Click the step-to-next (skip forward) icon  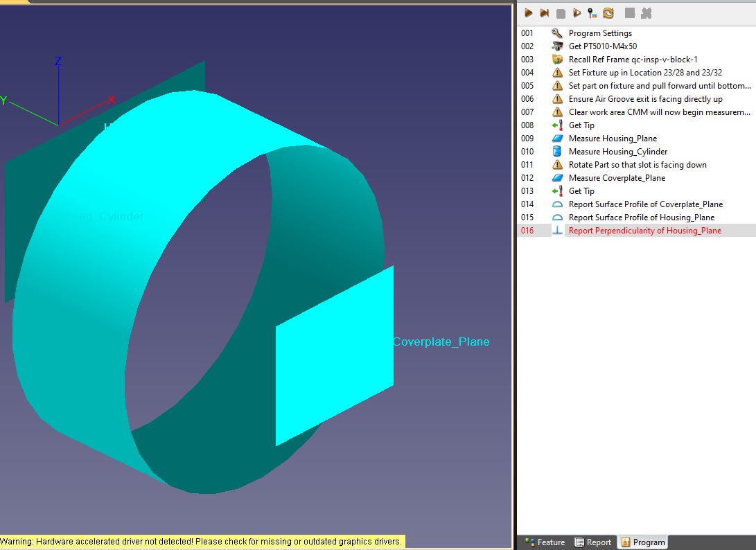(x=545, y=13)
